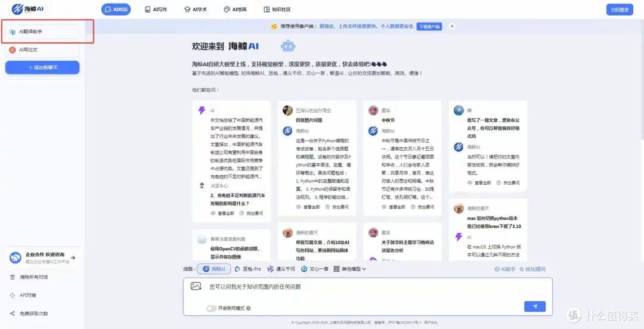Expand the 其他模型 dropdown
The image size is (644, 329).
click(x=349, y=269)
